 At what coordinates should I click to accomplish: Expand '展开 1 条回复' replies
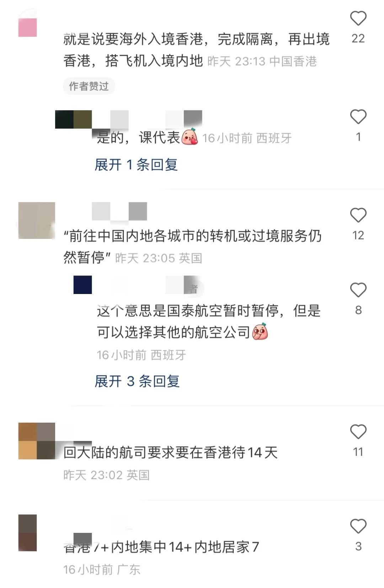(x=136, y=165)
